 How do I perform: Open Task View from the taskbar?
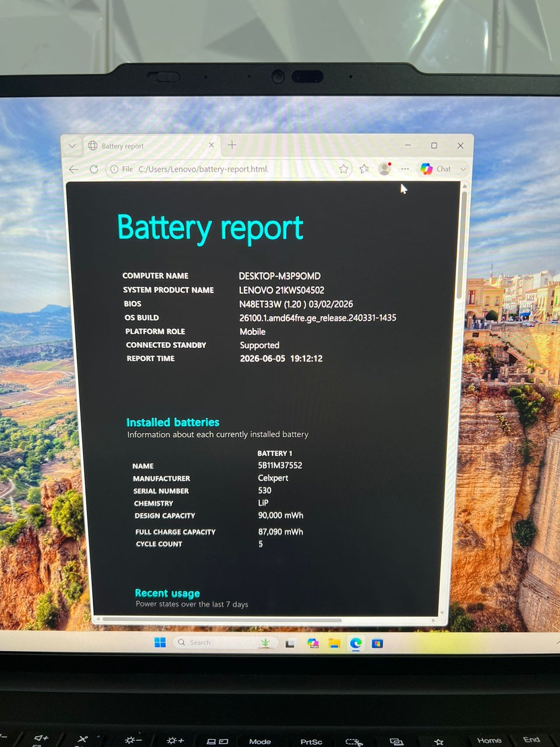coord(290,643)
